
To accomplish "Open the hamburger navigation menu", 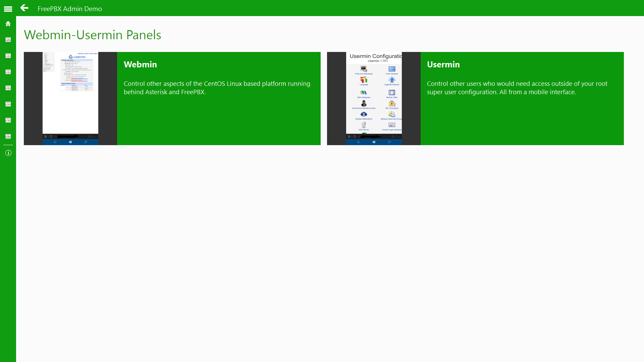I will [8, 9].
